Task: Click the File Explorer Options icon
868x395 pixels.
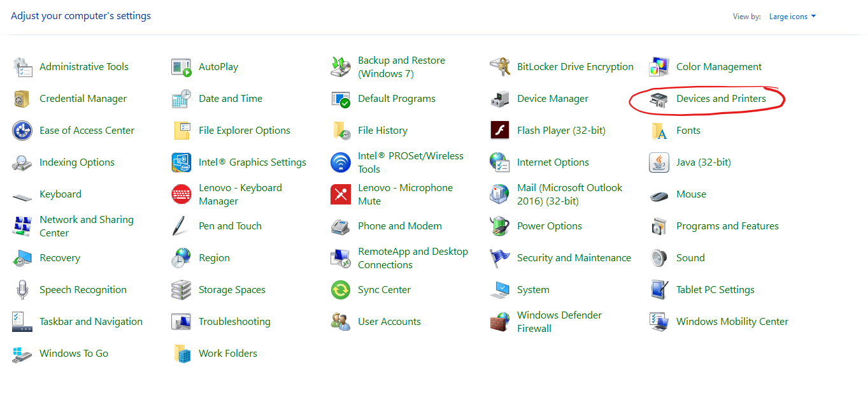Action: point(181,131)
